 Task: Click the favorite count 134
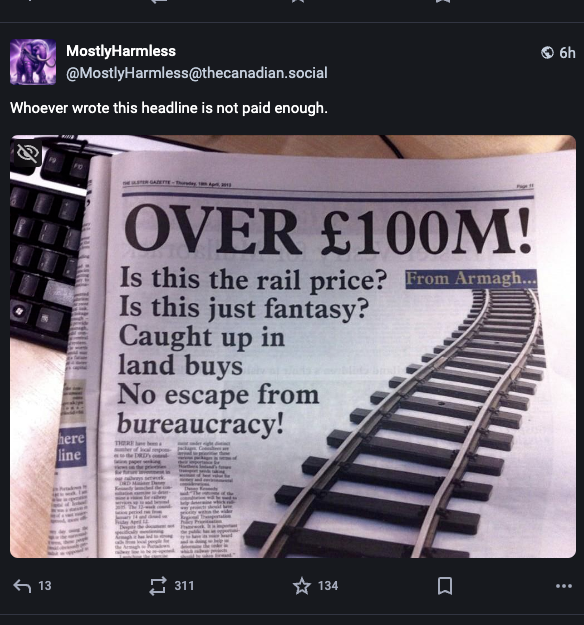coord(328,586)
